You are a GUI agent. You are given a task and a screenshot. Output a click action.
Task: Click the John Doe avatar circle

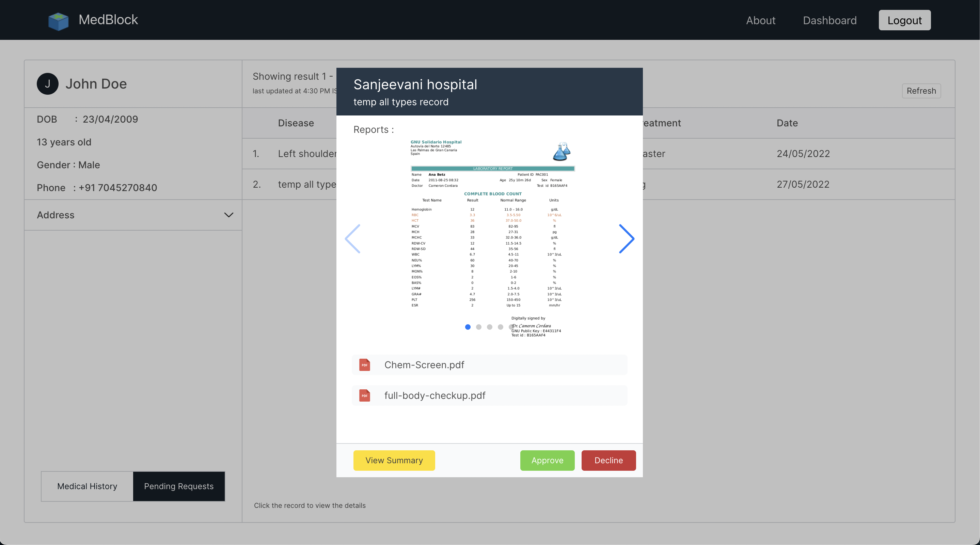tap(48, 84)
